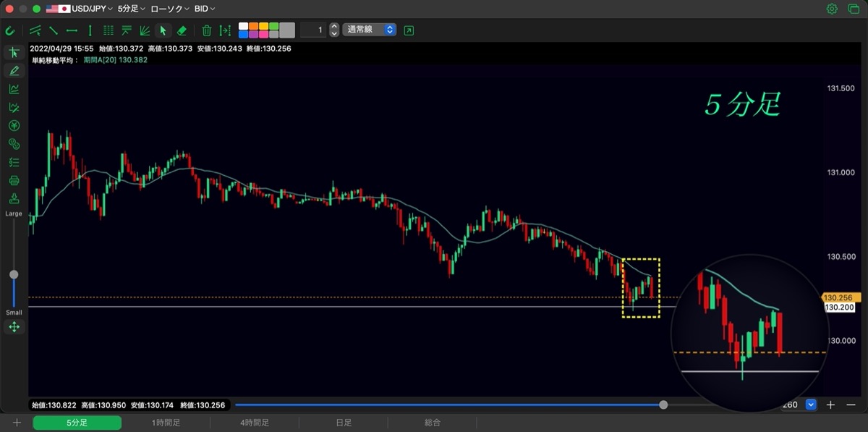Select the Fibonacci retracement tool
868x432 pixels.
[x=127, y=30]
